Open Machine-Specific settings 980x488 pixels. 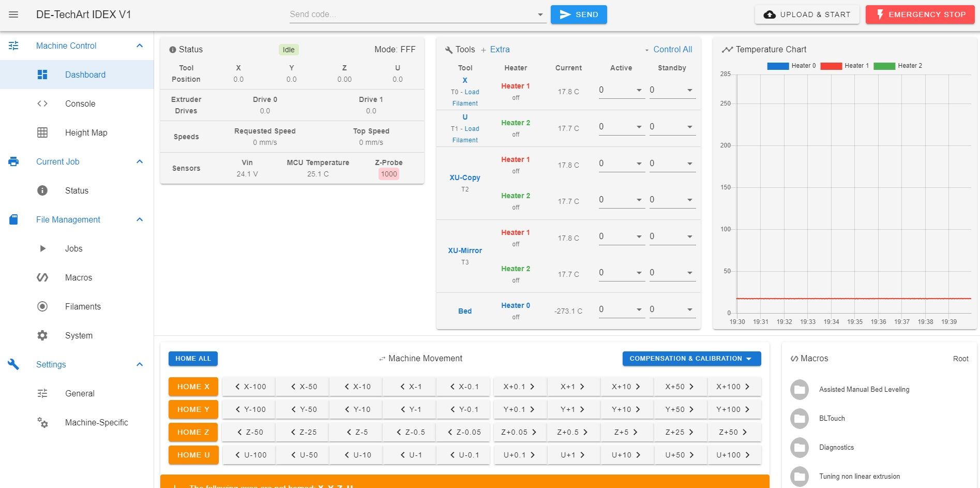click(77, 422)
